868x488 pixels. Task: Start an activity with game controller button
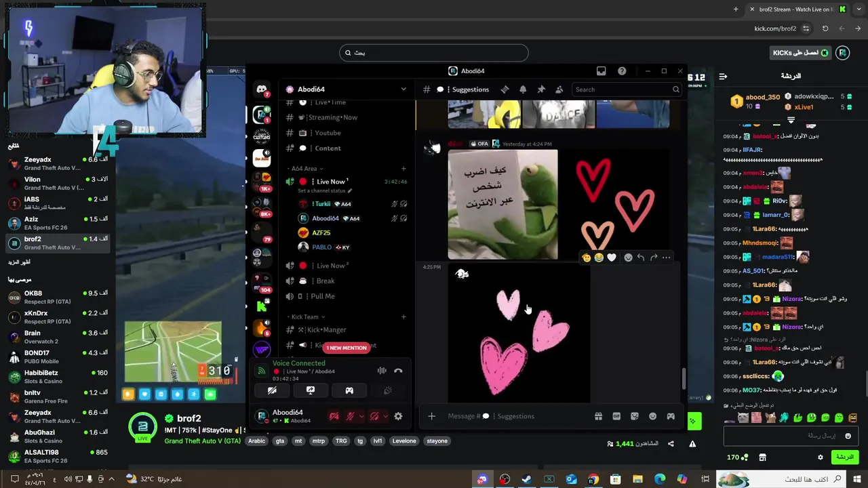click(x=349, y=390)
